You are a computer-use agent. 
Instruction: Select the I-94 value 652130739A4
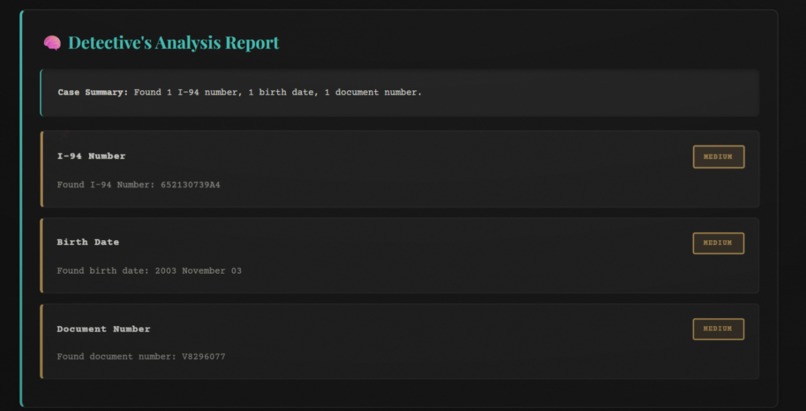tap(190, 185)
